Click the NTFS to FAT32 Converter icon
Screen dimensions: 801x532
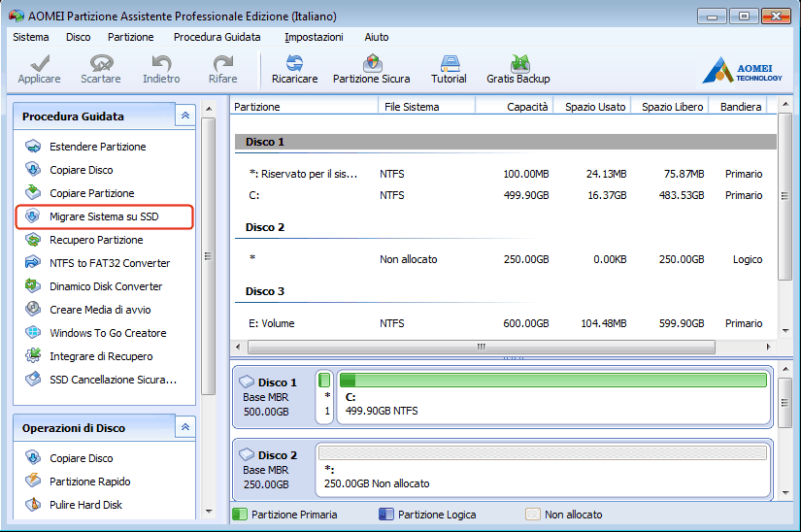[33, 262]
